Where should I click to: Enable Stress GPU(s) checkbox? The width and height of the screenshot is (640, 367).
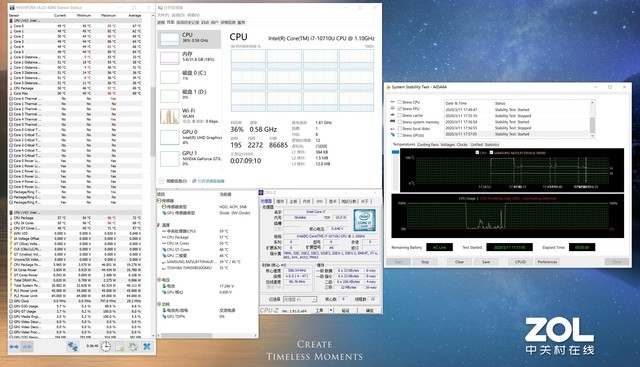[400, 135]
